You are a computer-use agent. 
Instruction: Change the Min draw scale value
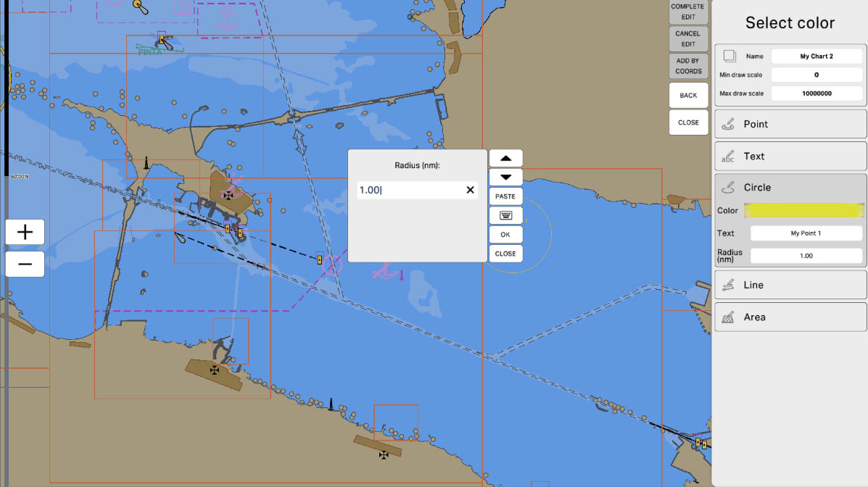click(817, 75)
